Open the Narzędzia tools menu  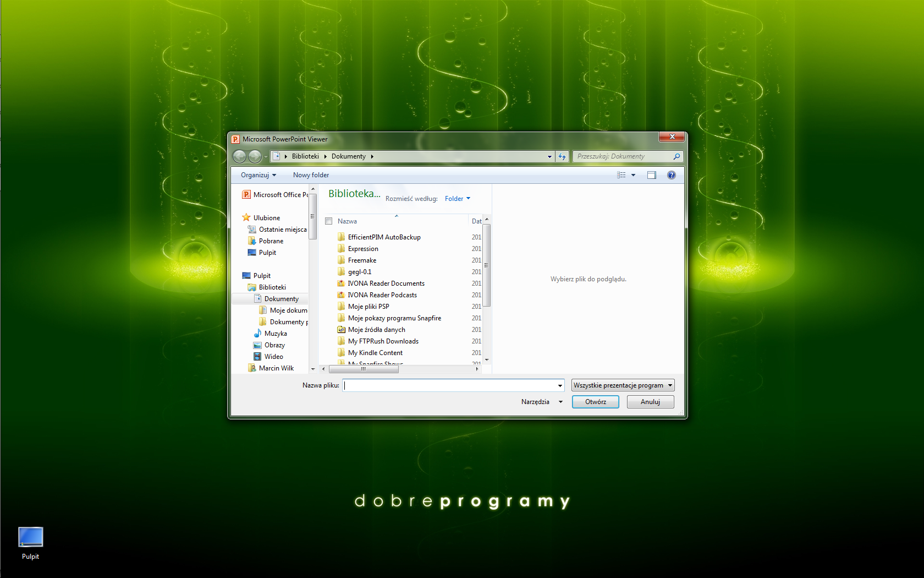[x=541, y=402]
